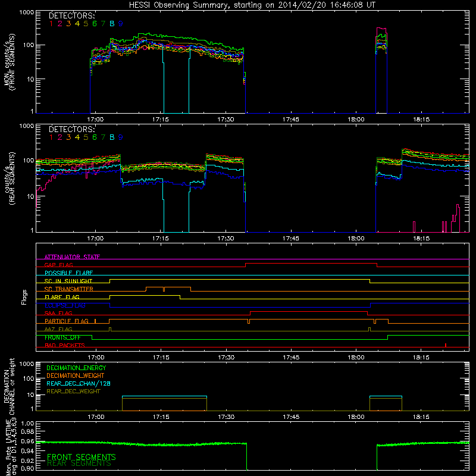Screen dimensions: 476x476
Task: Click the POSSIBLE_FLARE flag label
Action: 68,273
